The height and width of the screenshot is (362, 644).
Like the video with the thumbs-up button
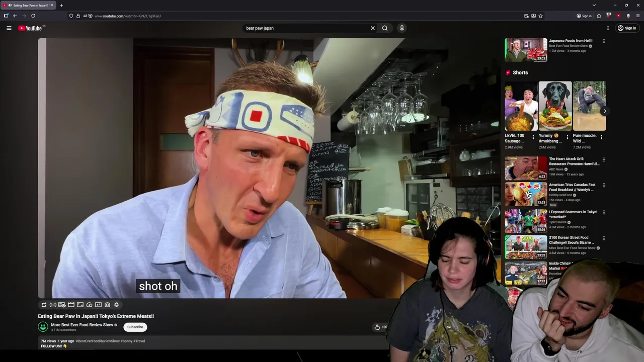tap(377, 327)
